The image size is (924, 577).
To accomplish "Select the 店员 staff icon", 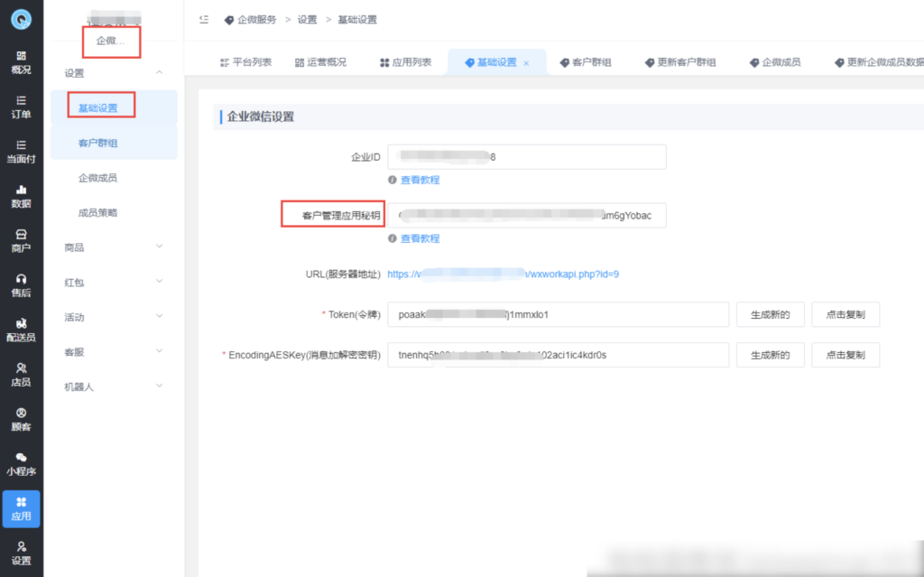I will (x=20, y=375).
